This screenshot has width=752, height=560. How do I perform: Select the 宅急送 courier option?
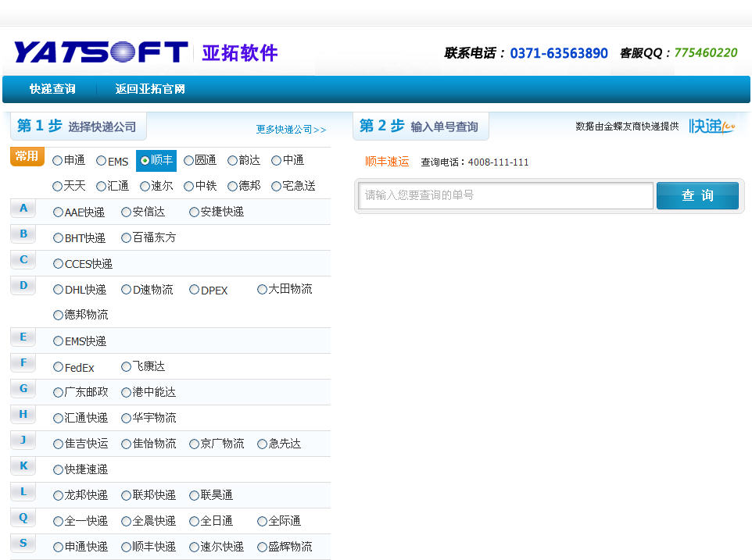click(277, 187)
